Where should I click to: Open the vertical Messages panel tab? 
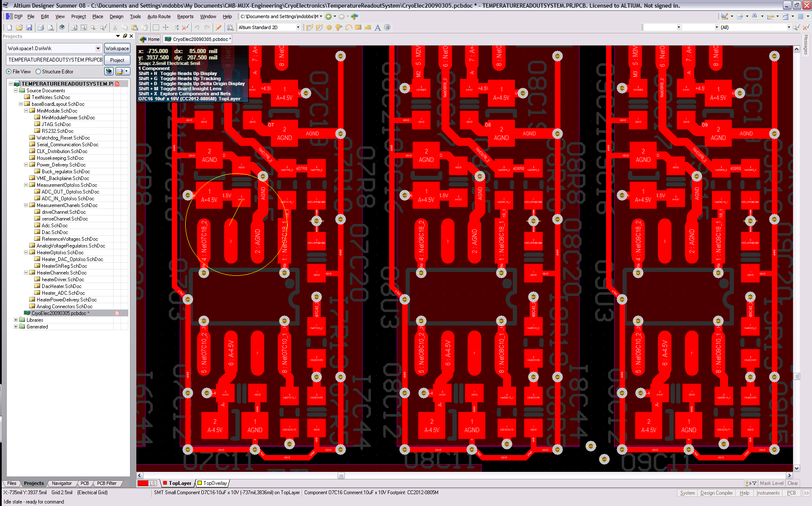[806, 44]
